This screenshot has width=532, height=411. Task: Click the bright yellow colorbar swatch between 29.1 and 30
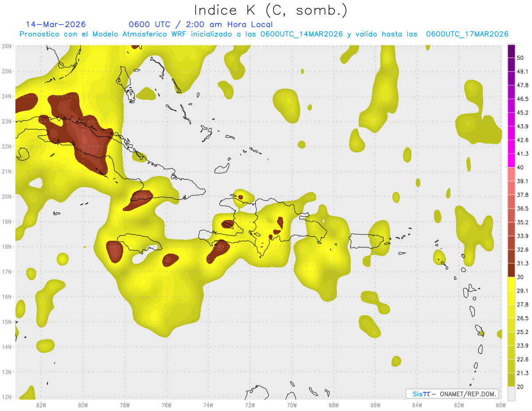(x=511, y=284)
